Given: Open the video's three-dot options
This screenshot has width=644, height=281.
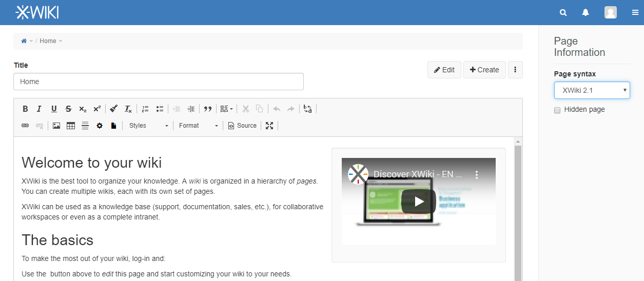Looking at the screenshot, I should click(x=477, y=175).
